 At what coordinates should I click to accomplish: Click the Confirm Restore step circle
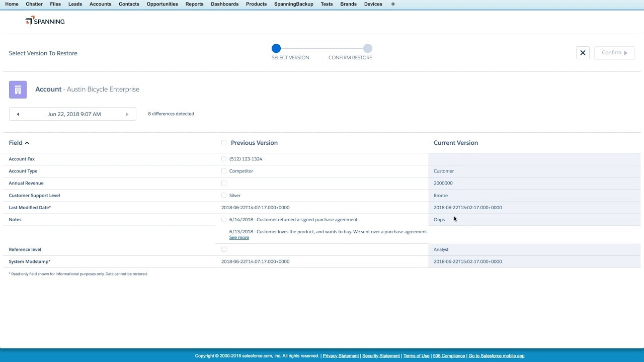coord(368,49)
